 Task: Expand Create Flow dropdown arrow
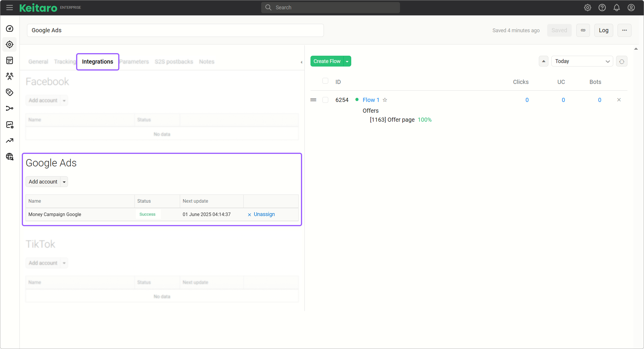click(x=347, y=61)
